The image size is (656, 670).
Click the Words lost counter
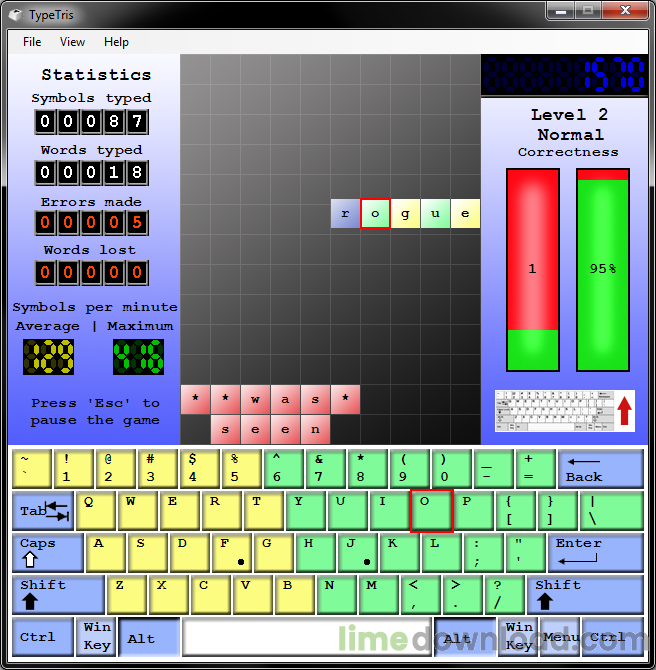[x=91, y=273]
